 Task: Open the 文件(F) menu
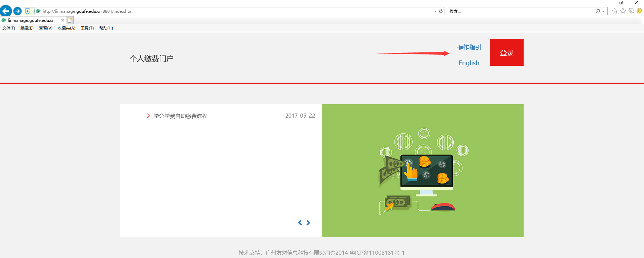click(x=9, y=28)
